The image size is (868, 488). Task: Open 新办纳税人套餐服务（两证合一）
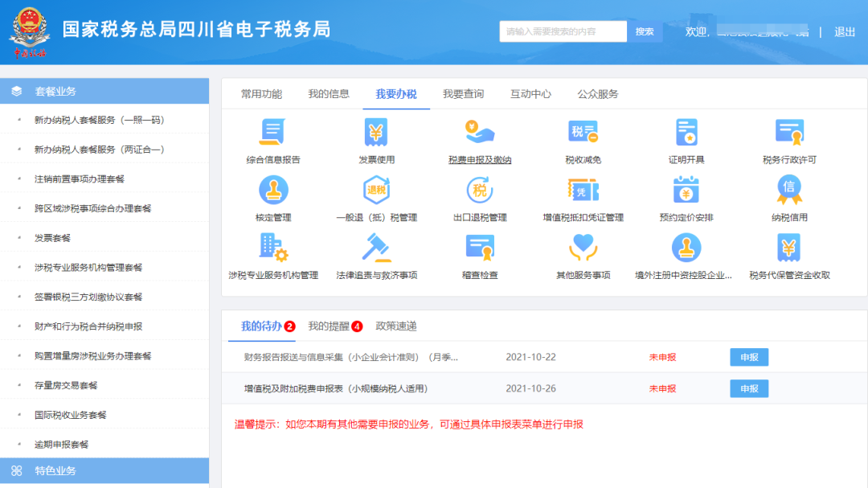point(99,150)
